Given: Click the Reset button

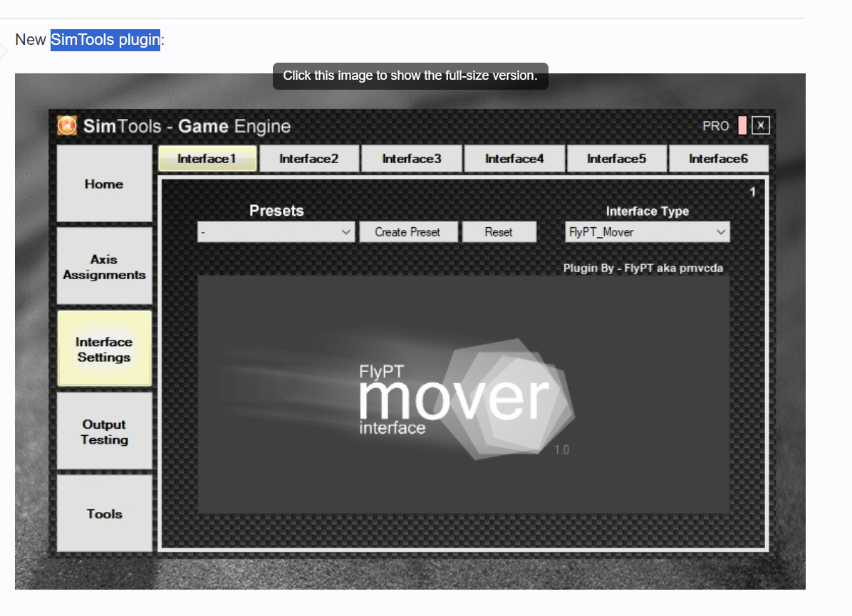Looking at the screenshot, I should (499, 232).
